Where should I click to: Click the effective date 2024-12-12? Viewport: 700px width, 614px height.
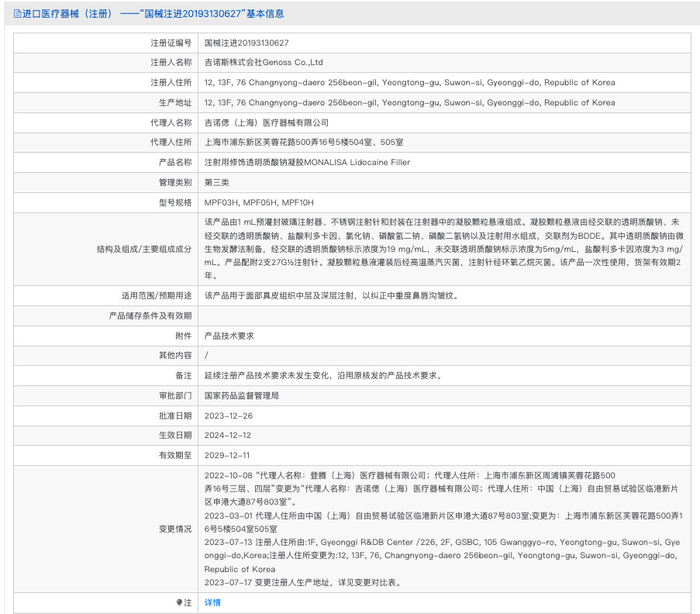(x=227, y=435)
